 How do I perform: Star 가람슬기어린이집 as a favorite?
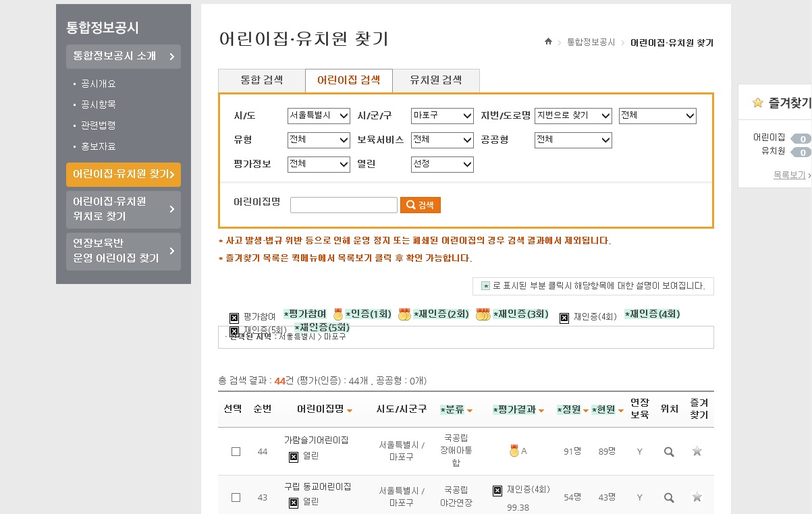coord(697,451)
